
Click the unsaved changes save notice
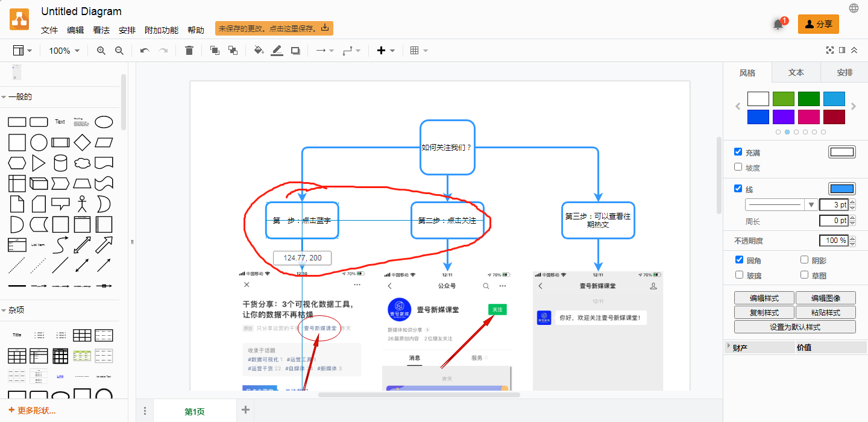[x=274, y=28]
